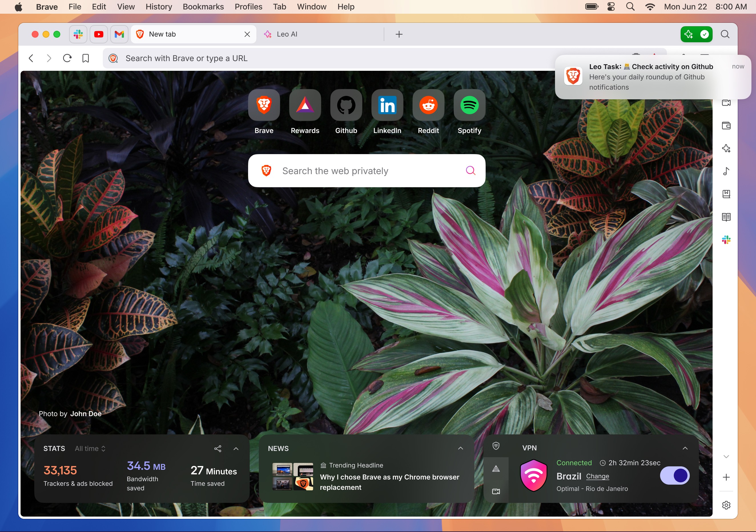Collapse the NEWS widget

[x=460, y=448]
